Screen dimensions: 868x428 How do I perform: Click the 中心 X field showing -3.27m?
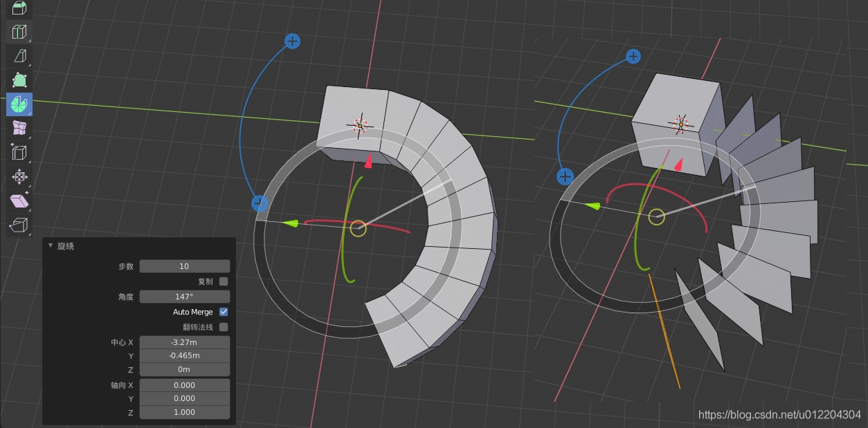(184, 342)
